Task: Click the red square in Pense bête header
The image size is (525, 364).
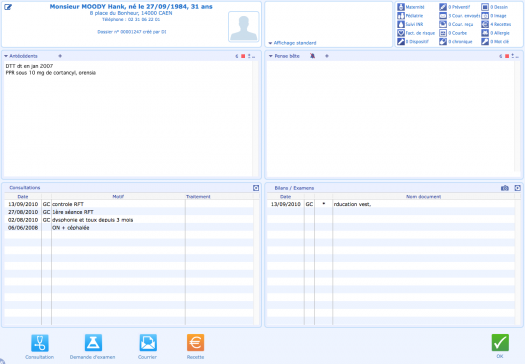Action: point(507,56)
